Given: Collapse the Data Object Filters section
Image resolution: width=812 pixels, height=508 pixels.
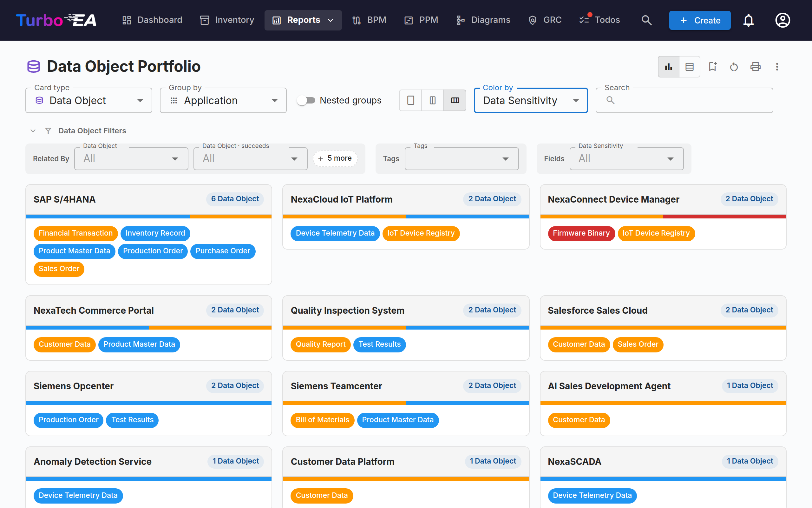Looking at the screenshot, I should tap(33, 131).
